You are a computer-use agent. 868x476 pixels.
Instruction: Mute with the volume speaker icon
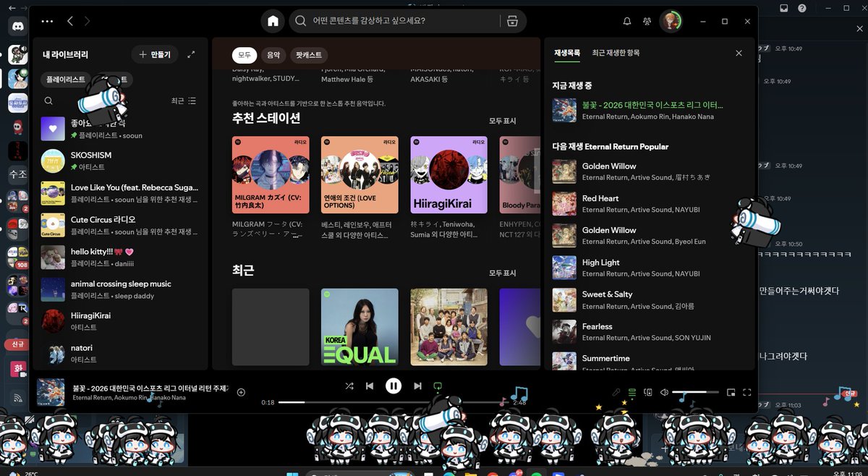[x=664, y=392]
